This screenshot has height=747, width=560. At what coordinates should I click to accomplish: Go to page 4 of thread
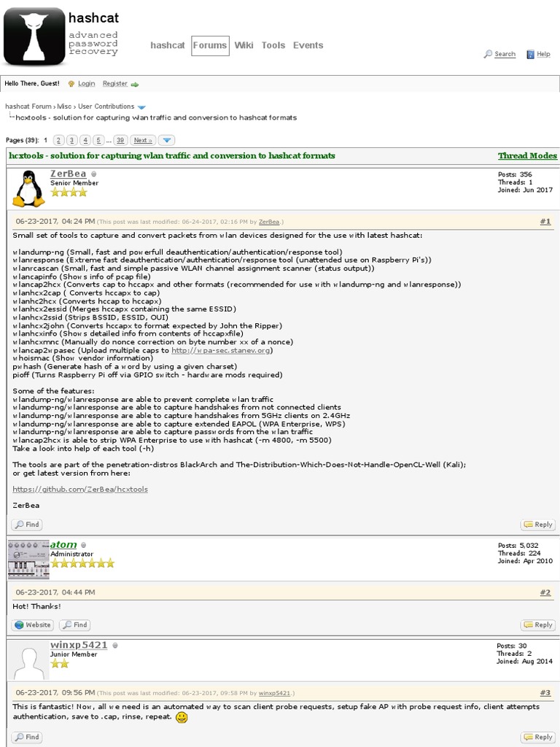click(85, 140)
